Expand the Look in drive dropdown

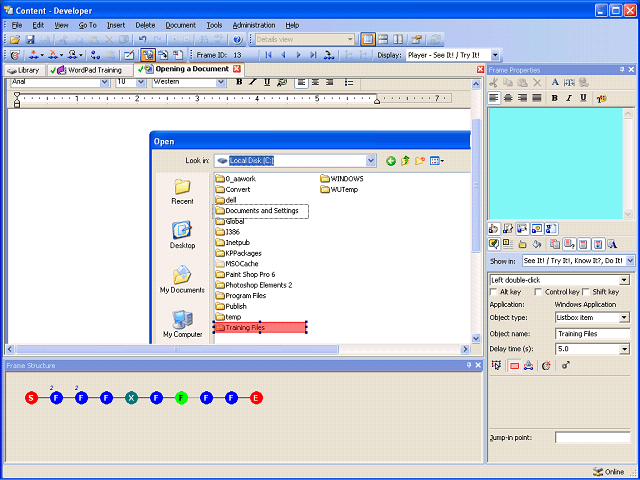point(371,161)
